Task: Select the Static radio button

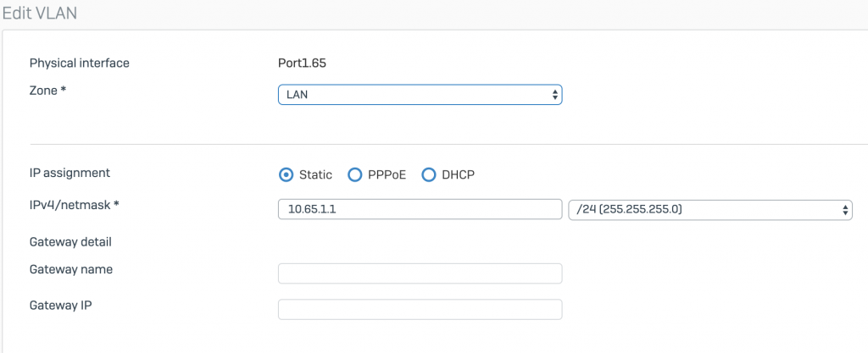Action: (286, 175)
